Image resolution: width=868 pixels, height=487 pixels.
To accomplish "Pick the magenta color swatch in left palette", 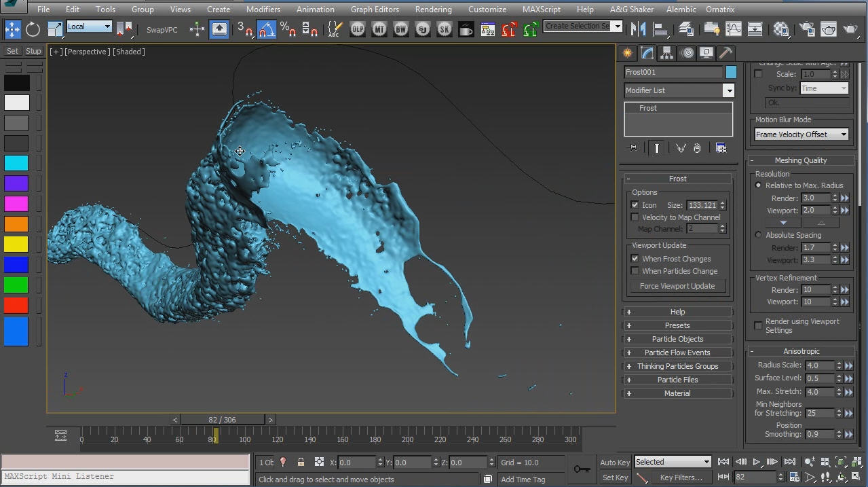I will 17,204.
